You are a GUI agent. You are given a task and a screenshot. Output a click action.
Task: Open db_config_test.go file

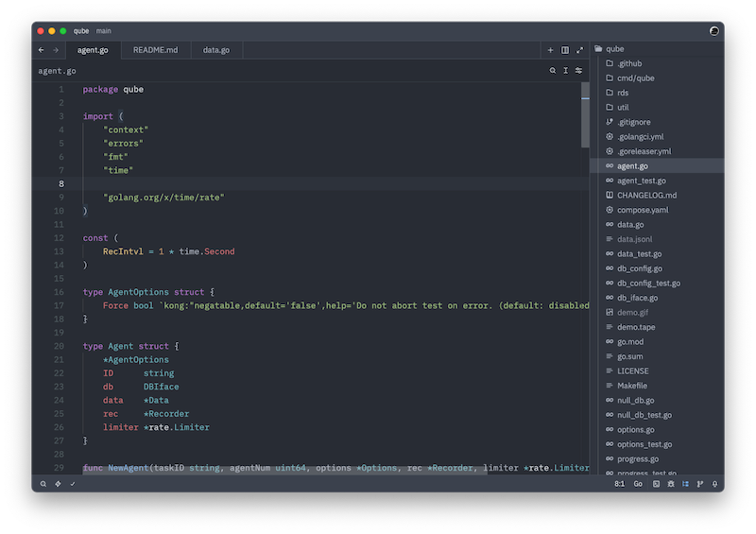click(x=657, y=283)
